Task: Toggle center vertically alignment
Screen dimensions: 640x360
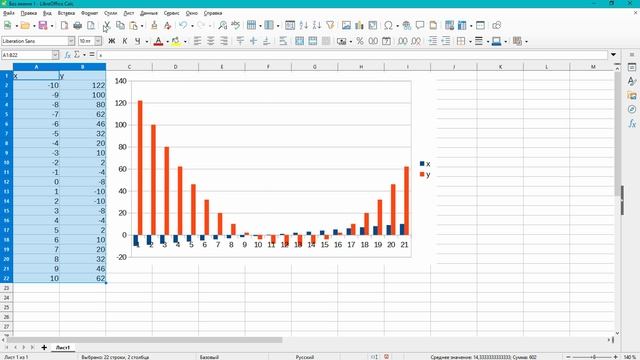Action: (253, 41)
